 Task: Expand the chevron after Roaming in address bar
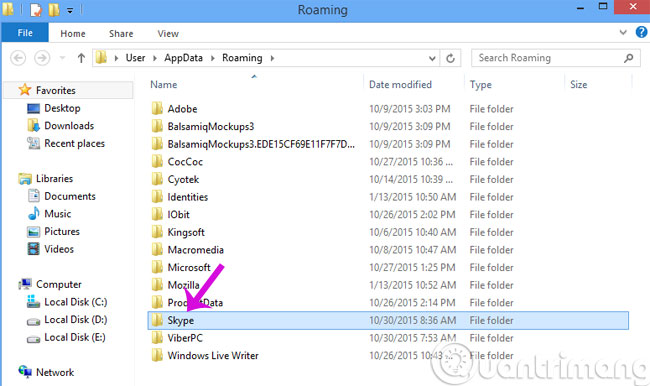pos(272,58)
